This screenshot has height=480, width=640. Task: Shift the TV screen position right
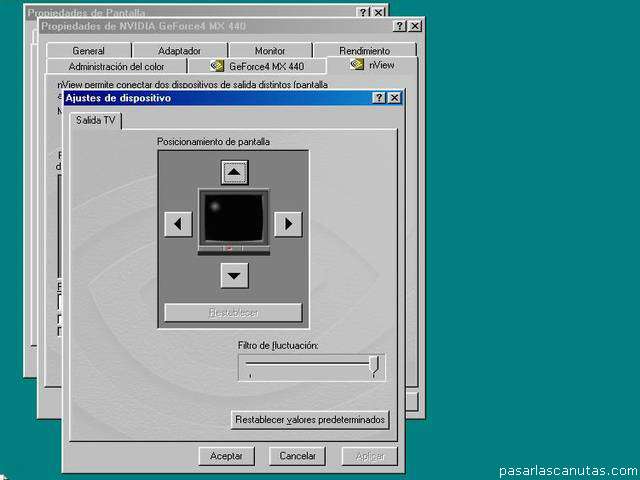click(x=288, y=224)
